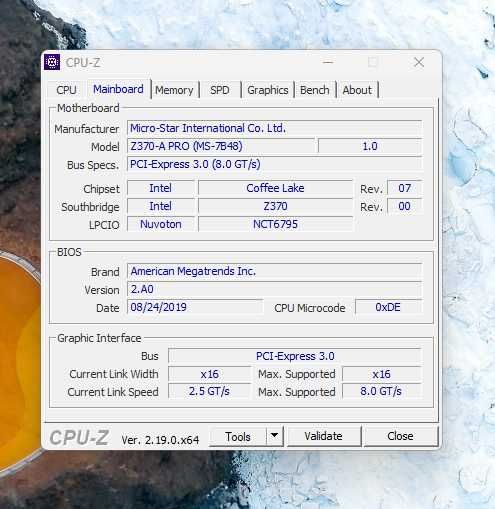Click BIOS brand American Megatrends Inc.
The height and width of the screenshot is (509, 495).
[x=274, y=271]
